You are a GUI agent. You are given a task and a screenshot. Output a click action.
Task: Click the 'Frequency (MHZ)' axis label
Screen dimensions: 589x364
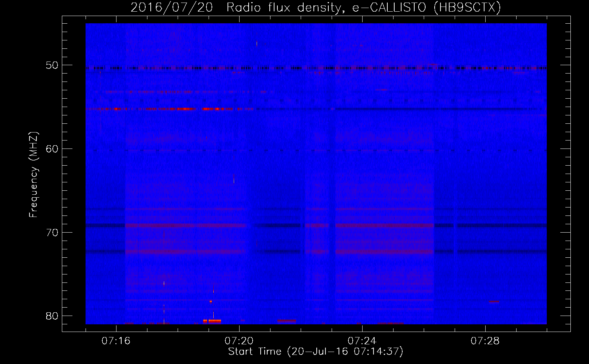click(x=33, y=175)
